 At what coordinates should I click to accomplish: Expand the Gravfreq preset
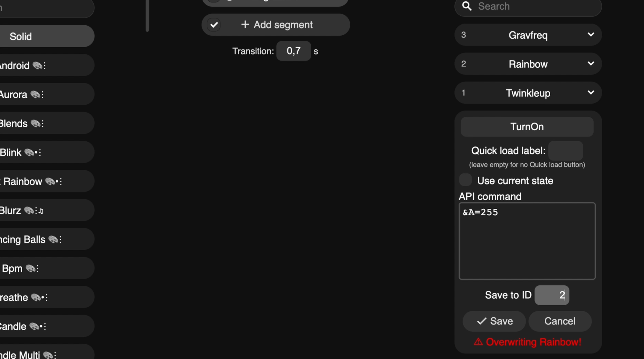(591, 35)
